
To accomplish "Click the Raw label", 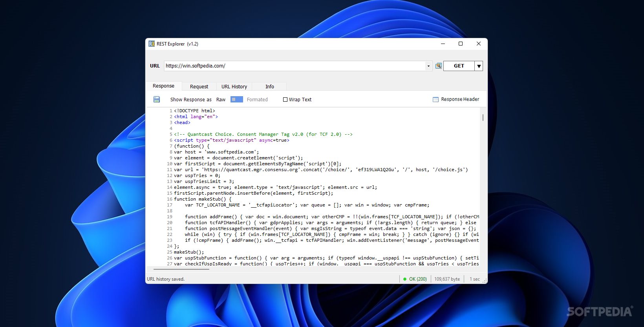I will click(221, 100).
